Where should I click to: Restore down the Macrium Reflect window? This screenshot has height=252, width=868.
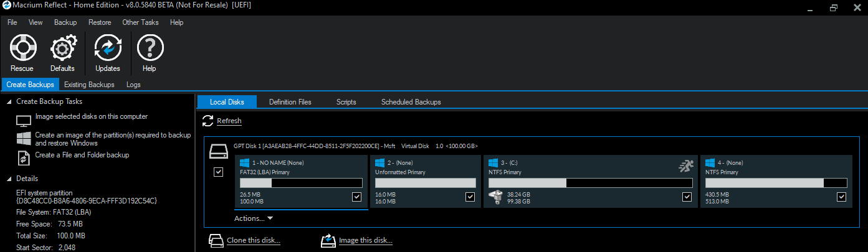pyautogui.click(x=833, y=7)
